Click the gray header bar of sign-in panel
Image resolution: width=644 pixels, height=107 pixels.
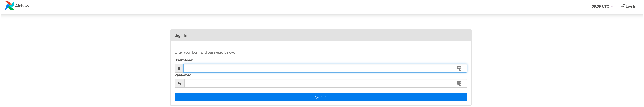tap(321, 35)
